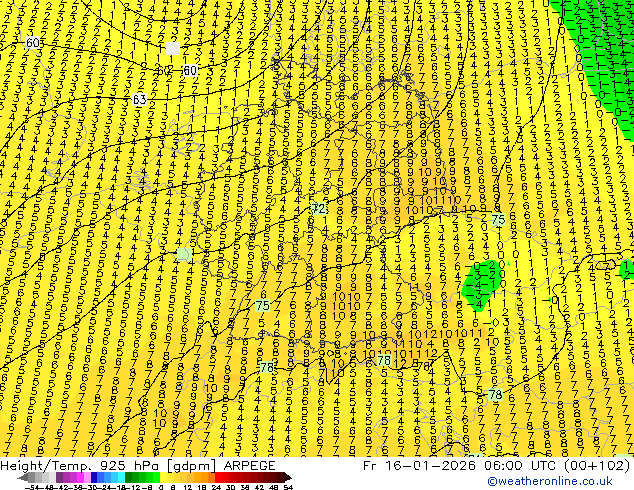Click the 'Fr 16-01-2026' date text
Viewport: 634px width, 490px height.
click(x=419, y=466)
